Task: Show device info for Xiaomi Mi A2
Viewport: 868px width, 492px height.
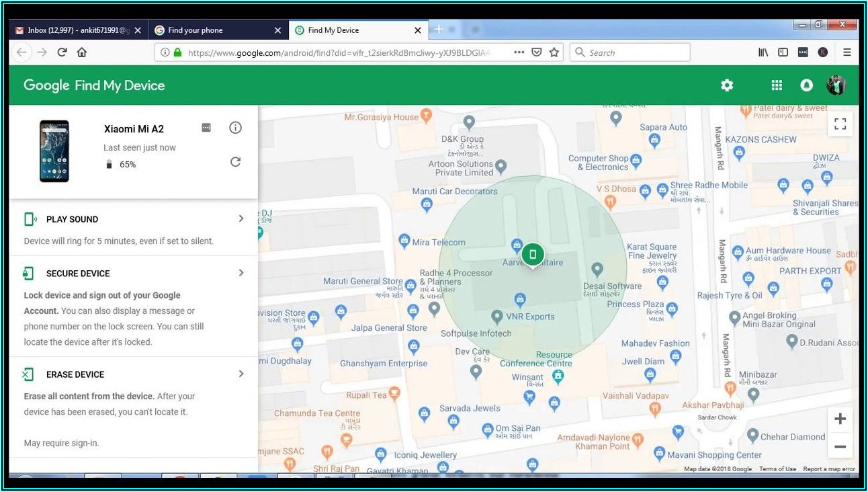Action: point(235,128)
